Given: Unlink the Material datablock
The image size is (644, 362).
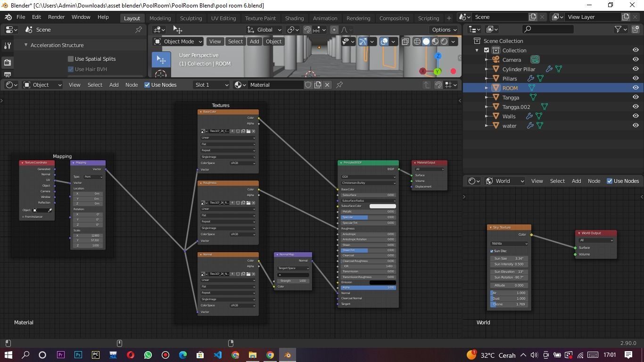Looking at the screenshot, I should [x=327, y=85].
